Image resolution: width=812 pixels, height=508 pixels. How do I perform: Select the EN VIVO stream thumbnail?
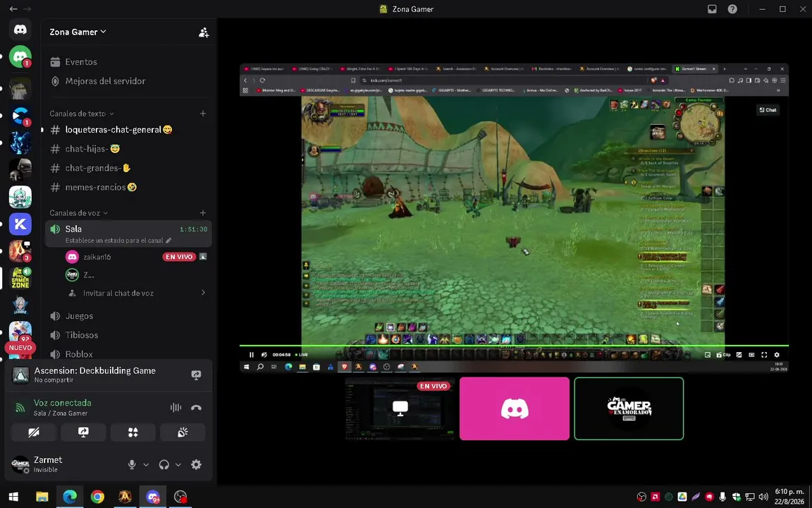point(400,409)
